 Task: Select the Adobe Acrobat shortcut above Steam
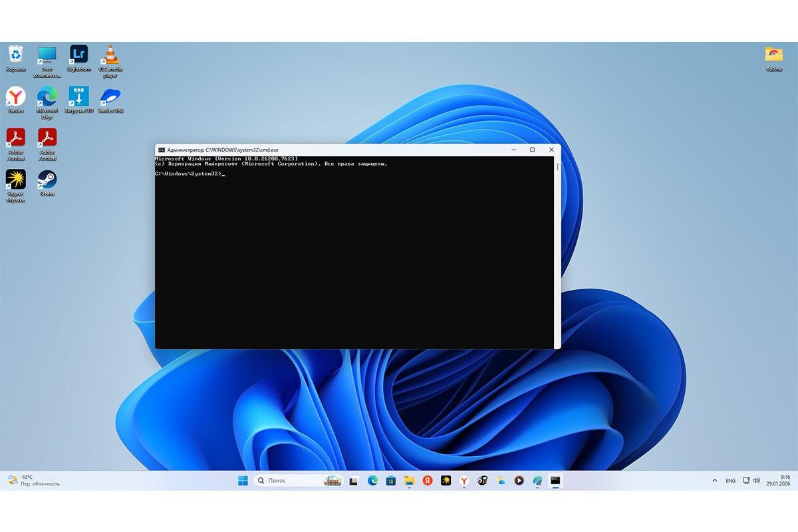(47, 144)
